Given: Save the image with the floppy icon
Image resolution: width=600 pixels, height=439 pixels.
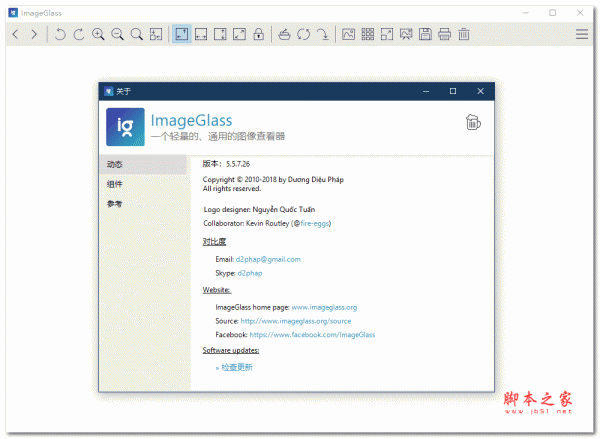Looking at the screenshot, I should point(425,34).
